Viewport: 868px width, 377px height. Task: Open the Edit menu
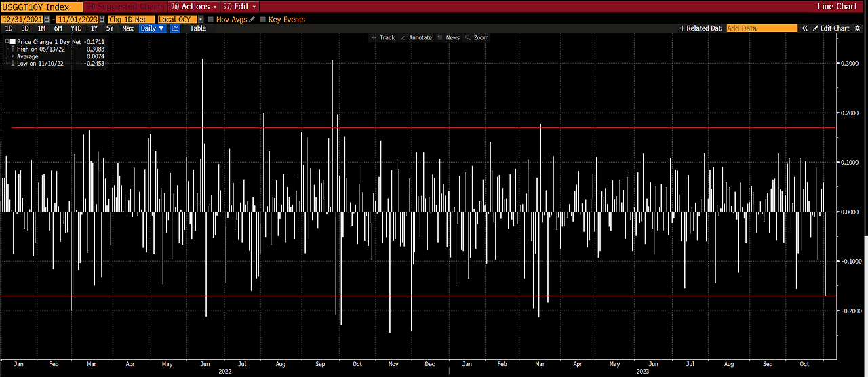click(240, 7)
